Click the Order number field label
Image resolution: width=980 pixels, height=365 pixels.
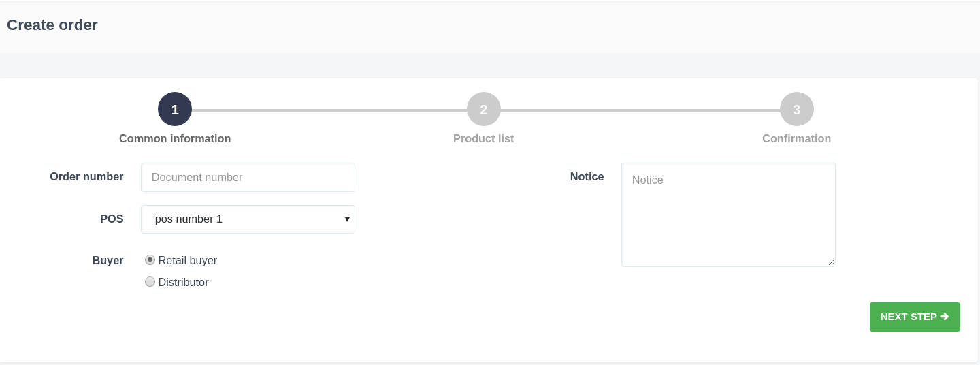point(86,177)
